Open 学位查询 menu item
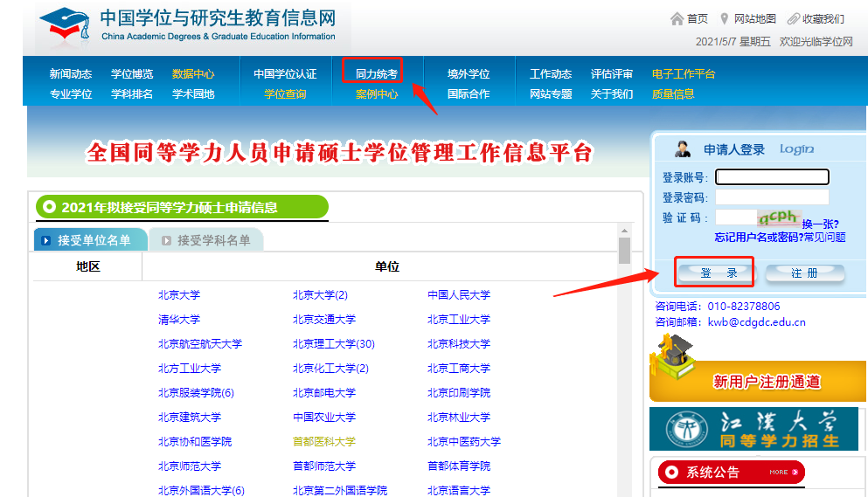 coord(285,94)
